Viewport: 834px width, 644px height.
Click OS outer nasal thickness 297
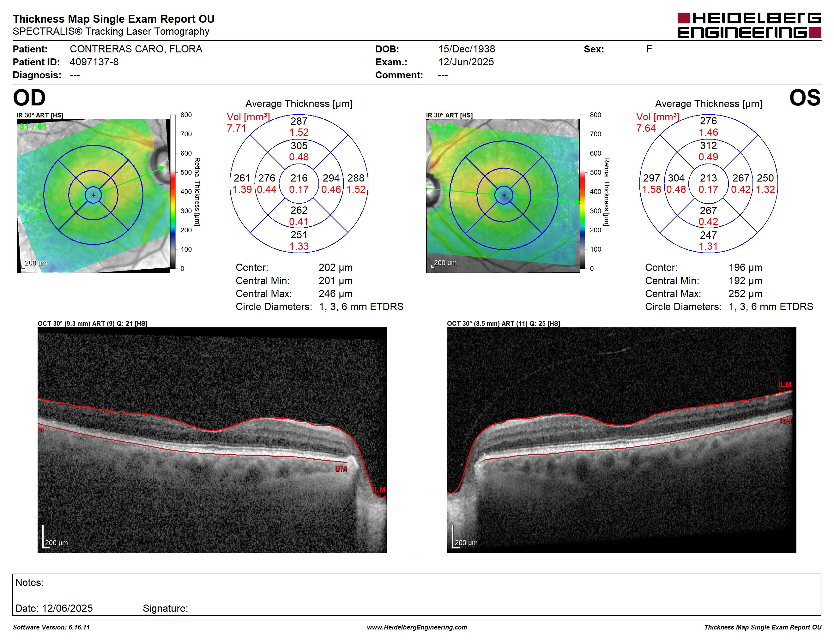click(651, 178)
